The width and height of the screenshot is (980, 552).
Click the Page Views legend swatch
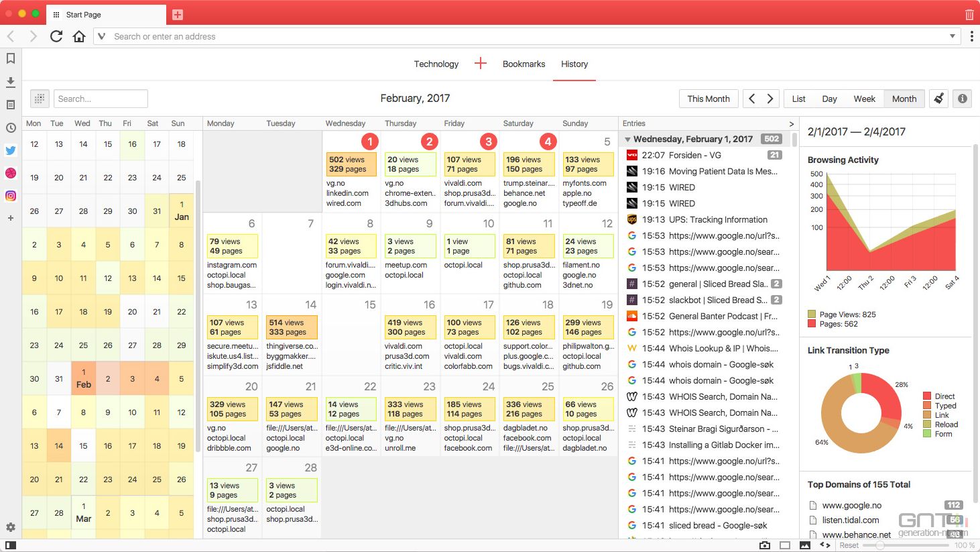pyautogui.click(x=812, y=314)
